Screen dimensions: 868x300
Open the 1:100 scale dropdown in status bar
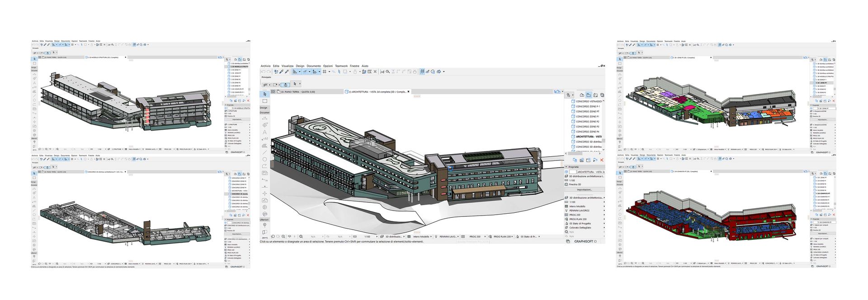(x=368, y=236)
